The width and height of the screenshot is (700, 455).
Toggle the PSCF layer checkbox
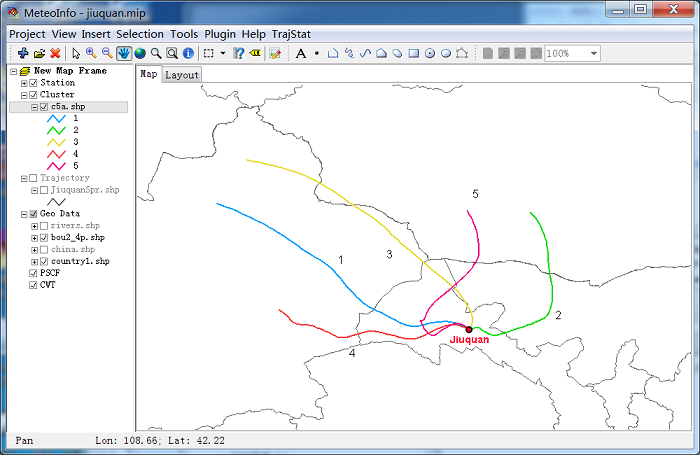coord(34,273)
